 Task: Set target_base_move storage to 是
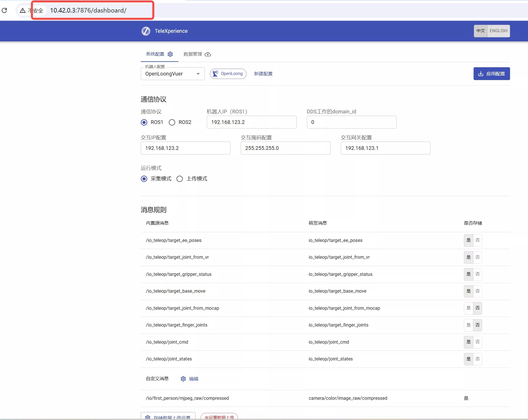pos(468,291)
